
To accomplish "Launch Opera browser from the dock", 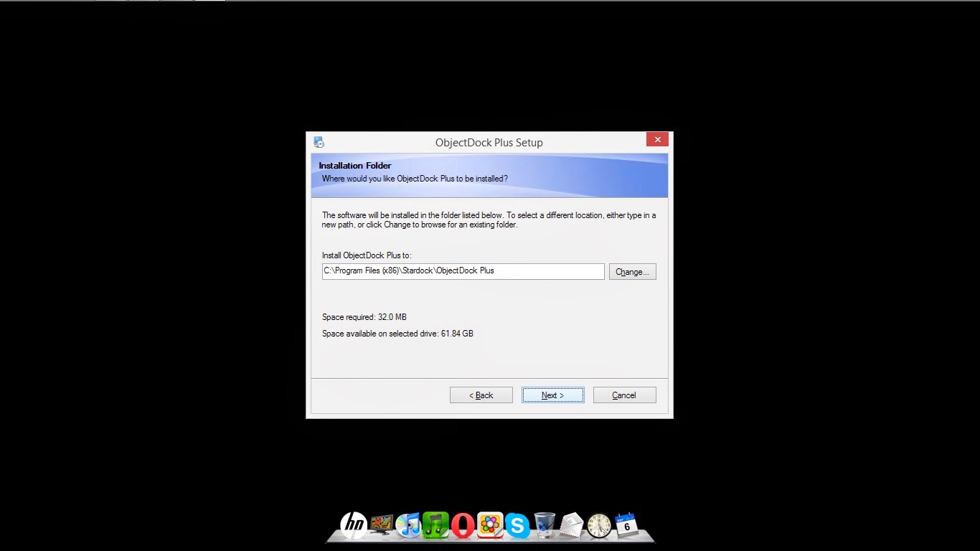I will [x=463, y=525].
